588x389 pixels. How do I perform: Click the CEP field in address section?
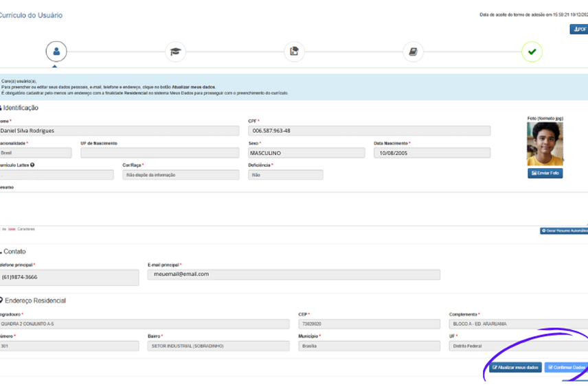click(x=369, y=324)
